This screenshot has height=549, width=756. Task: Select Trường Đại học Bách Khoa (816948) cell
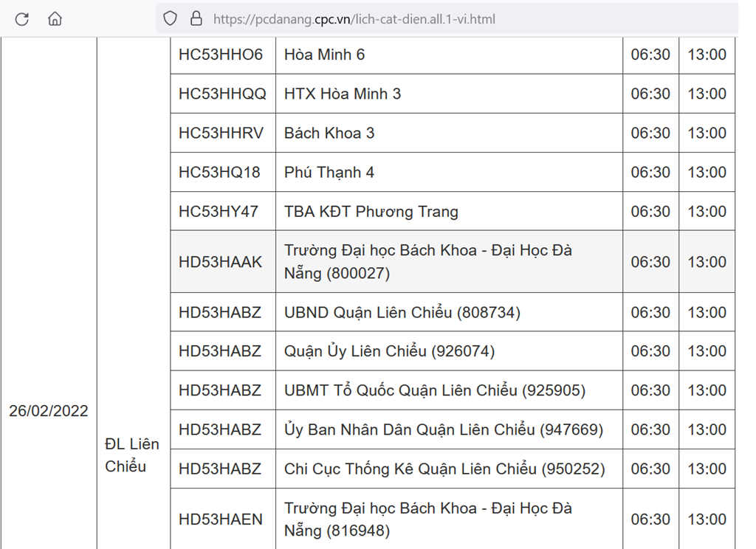[x=450, y=519]
